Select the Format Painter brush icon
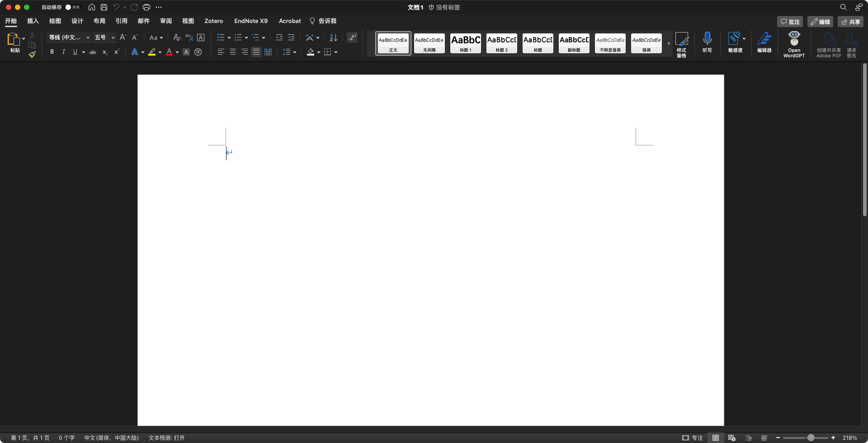 pyautogui.click(x=32, y=54)
